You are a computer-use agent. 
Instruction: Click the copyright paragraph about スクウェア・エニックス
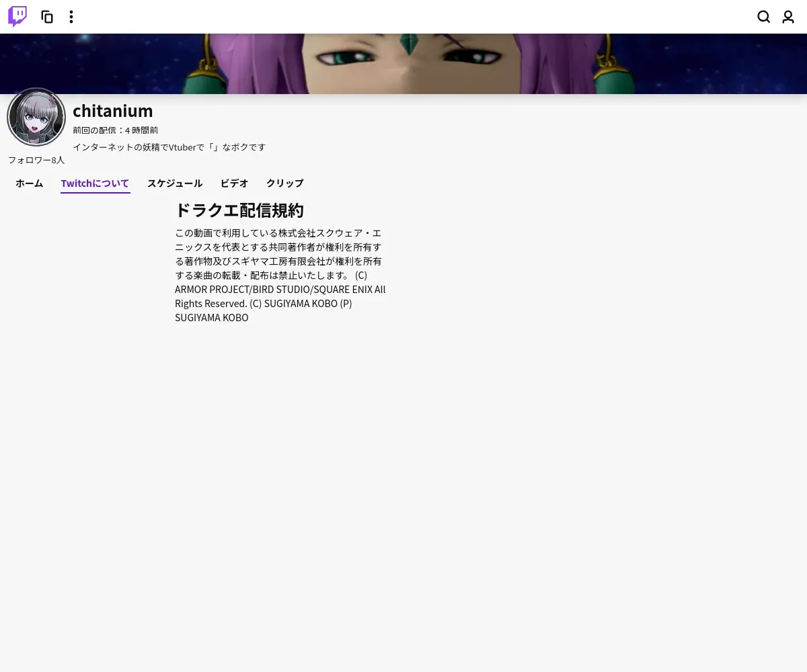click(x=280, y=276)
